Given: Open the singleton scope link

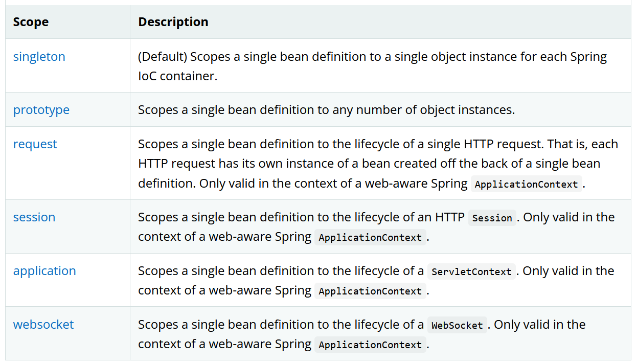Looking at the screenshot, I should click(x=39, y=56).
